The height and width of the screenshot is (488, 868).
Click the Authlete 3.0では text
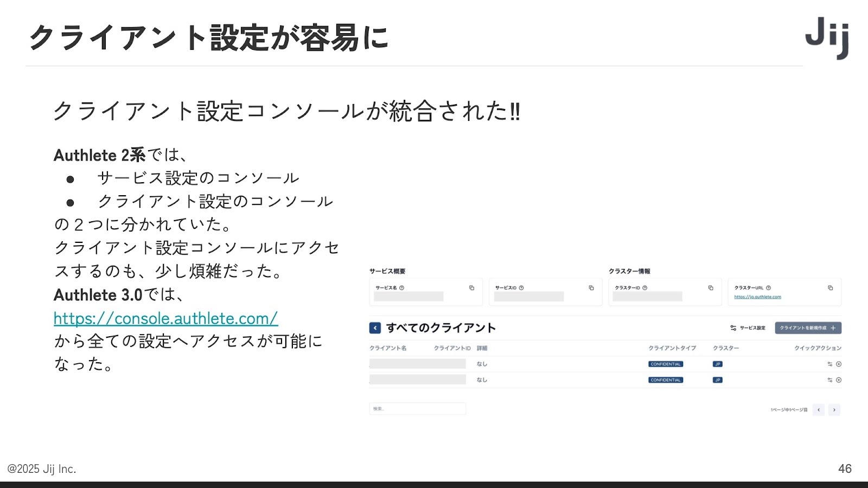[x=119, y=294]
